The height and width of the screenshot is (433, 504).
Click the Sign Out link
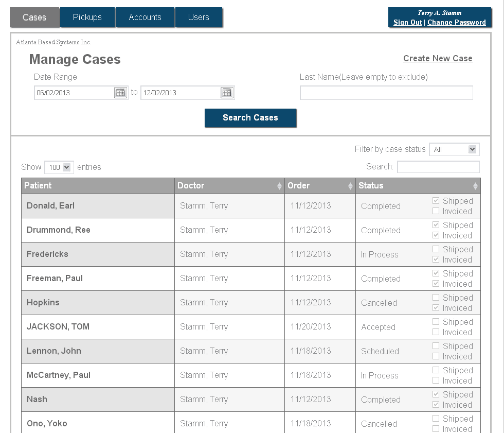[x=407, y=23]
